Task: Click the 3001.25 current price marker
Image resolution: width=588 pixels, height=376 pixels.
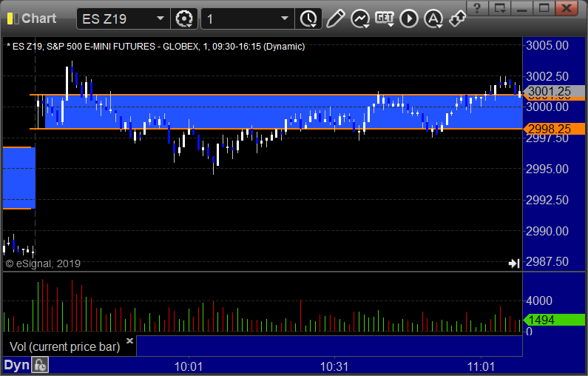Action: coord(554,91)
